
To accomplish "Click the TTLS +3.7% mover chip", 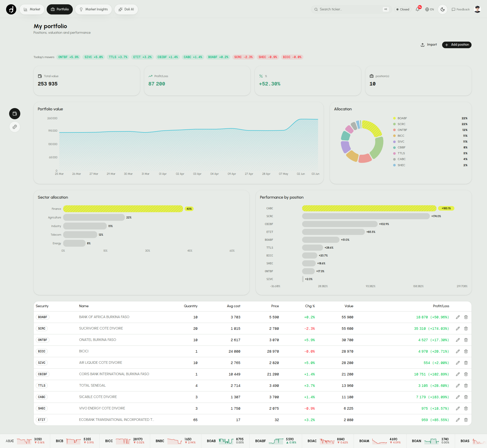I will (118, 57).
